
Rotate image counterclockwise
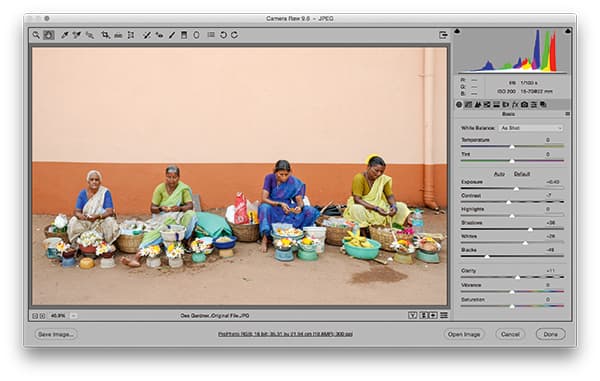tap(223, 35)
